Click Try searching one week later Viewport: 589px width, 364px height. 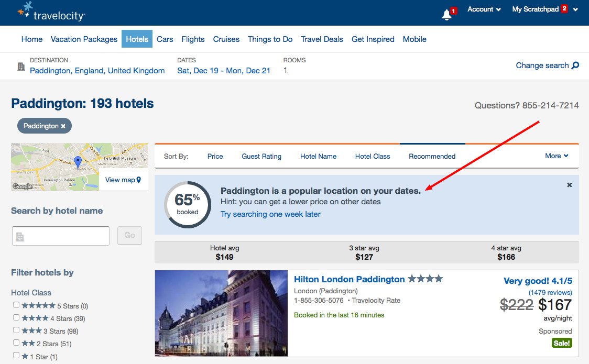coord(270,214)
